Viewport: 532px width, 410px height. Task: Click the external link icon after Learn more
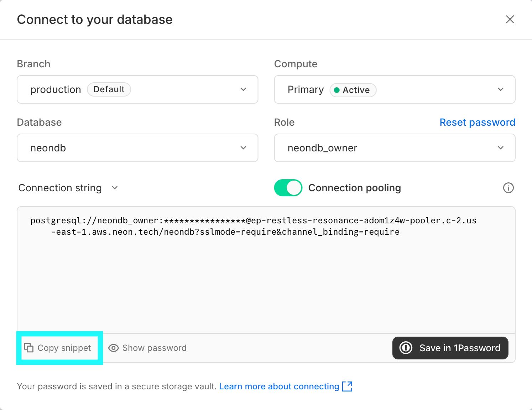(x=347, y=386)
